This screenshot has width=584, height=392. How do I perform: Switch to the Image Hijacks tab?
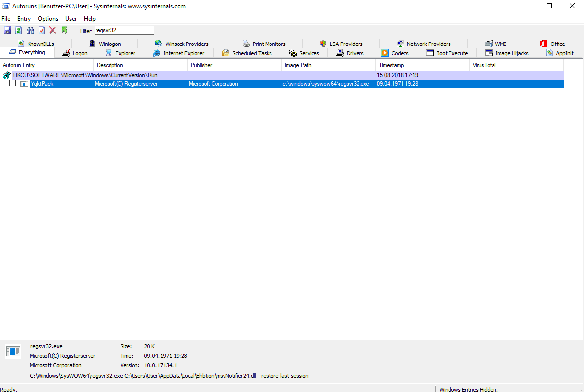pyautogui.click(x=507, y=53)
